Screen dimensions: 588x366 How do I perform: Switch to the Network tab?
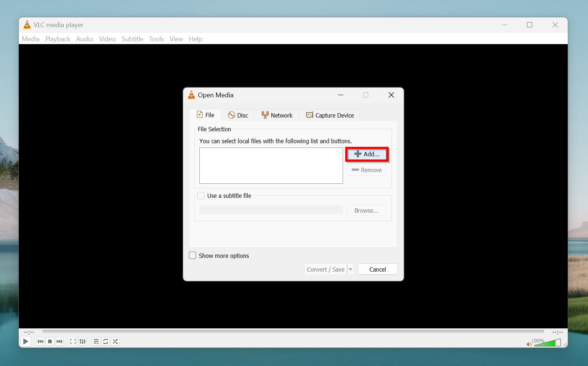tap(277, 115)
